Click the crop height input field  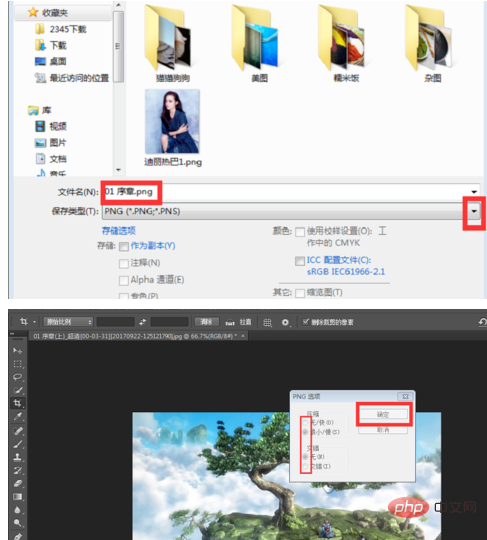[x=170, y=322]
